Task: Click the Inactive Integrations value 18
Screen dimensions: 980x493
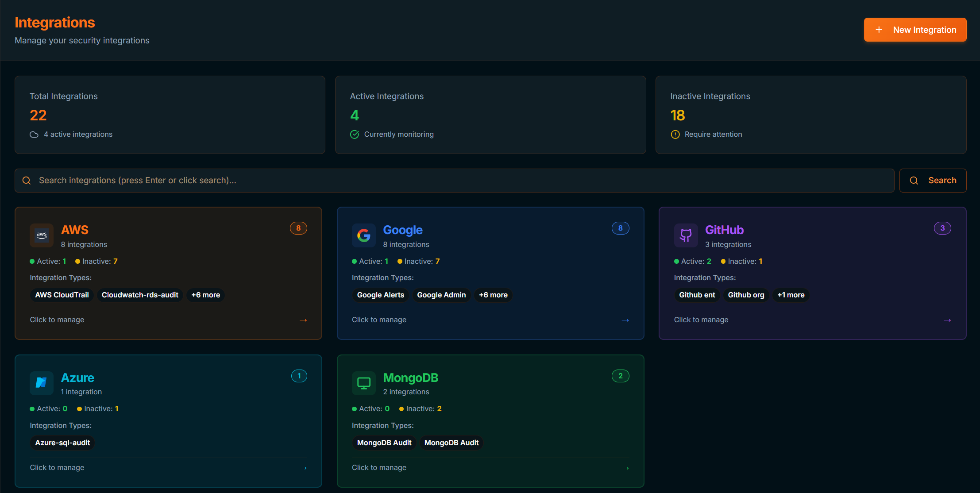Action: tap(678, 116)
